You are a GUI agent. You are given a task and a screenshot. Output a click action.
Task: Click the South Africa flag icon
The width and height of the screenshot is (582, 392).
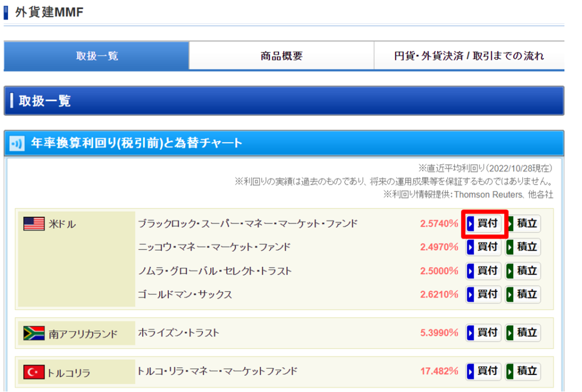click(x=34, y=333)
